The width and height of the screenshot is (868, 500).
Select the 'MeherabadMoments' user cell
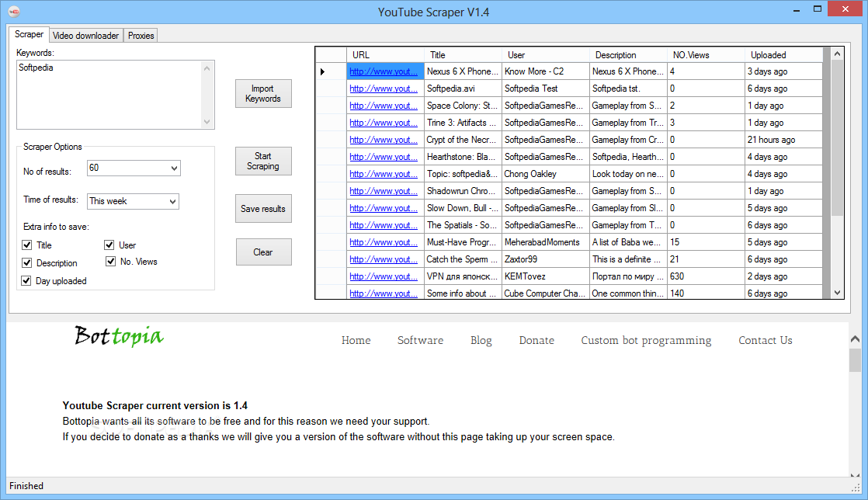click(x=546, y=242)
